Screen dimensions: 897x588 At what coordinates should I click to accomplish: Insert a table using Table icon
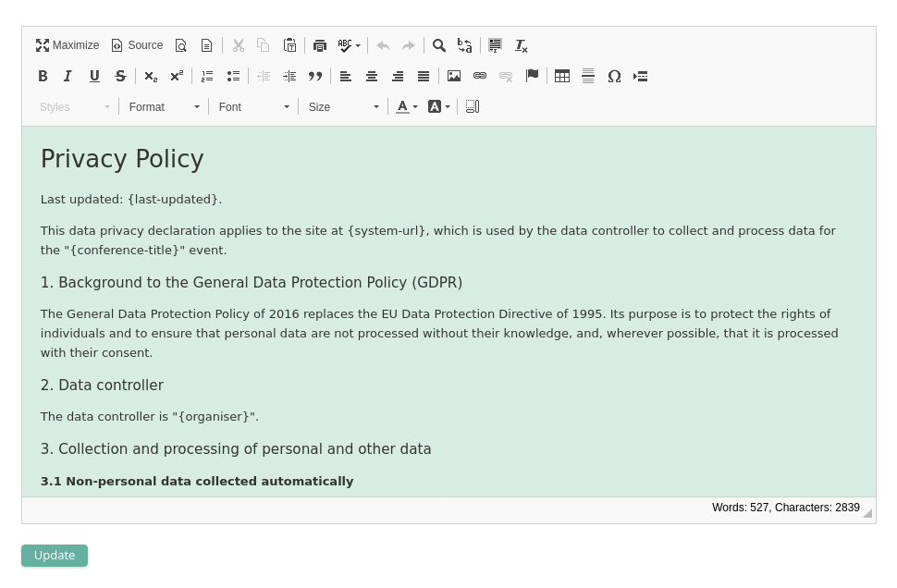562,77
